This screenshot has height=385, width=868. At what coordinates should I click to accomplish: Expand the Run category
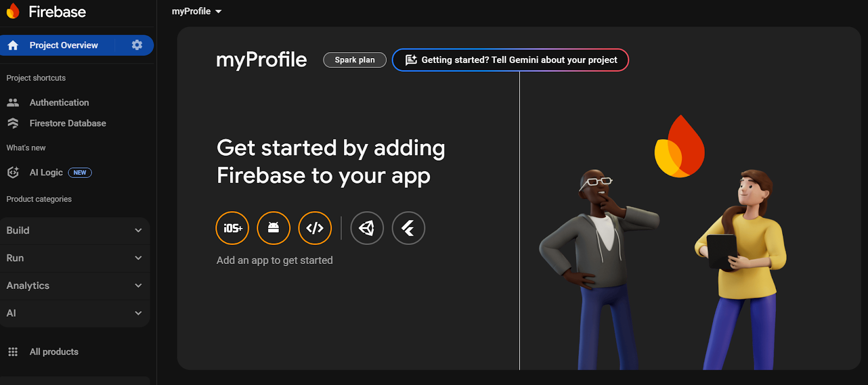click(74, 258)
